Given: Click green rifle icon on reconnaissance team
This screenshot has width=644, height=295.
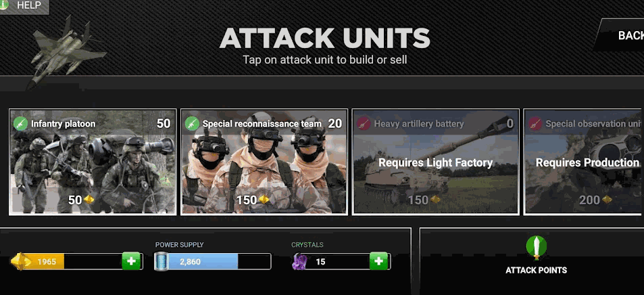Looking at the screenshot, I should point(192,123).
